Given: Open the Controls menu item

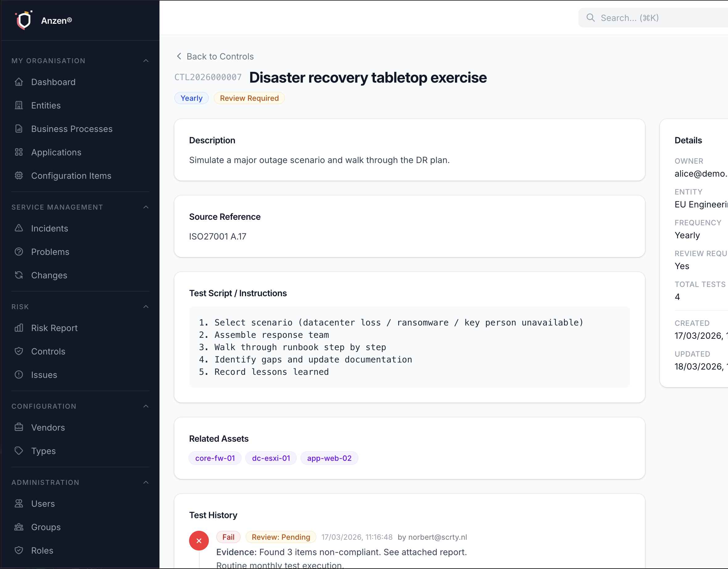Looking at the screenshot, I should [48, 351].
